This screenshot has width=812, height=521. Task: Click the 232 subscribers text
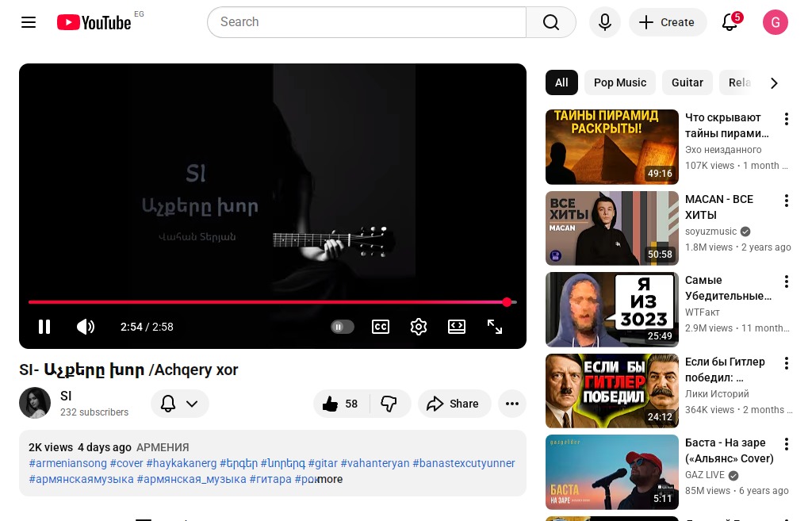[x=94, y=412]
